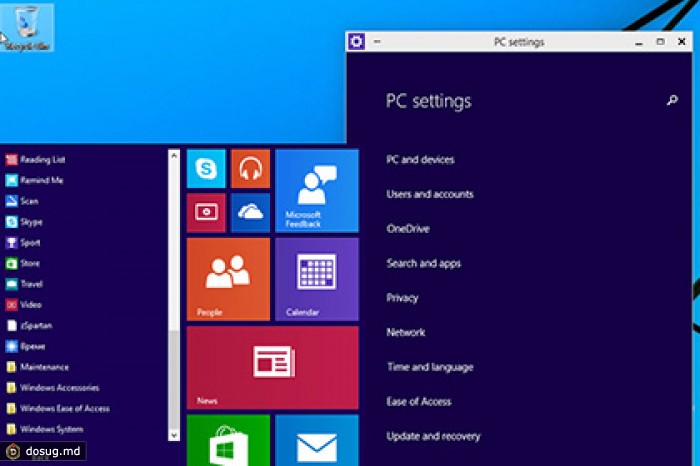Open Ease of Access in PC settings

[x=419, y=402]
